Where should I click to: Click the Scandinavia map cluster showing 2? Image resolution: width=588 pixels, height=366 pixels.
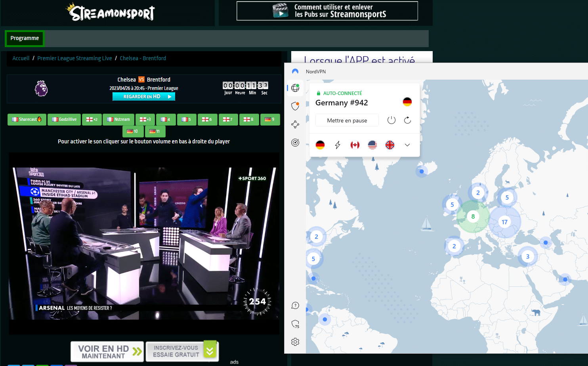(x=478, y=193)
